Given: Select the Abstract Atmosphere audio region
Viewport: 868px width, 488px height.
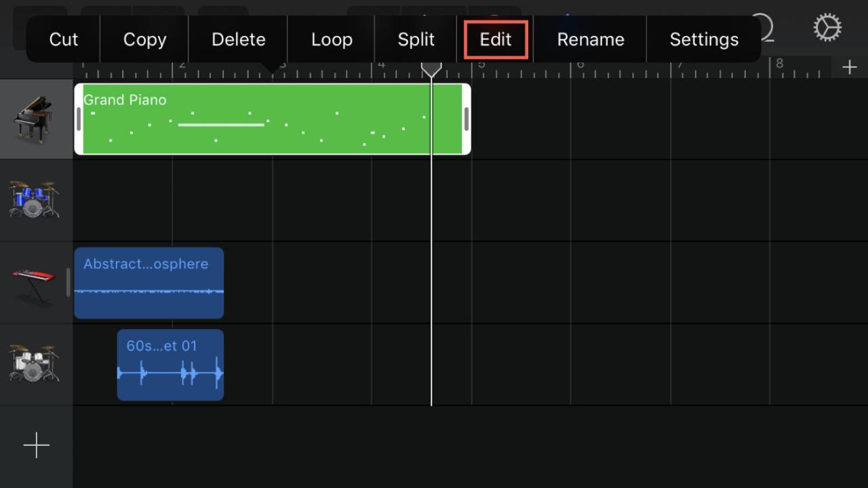Looking at the screenshot, I should pos(149,283).
